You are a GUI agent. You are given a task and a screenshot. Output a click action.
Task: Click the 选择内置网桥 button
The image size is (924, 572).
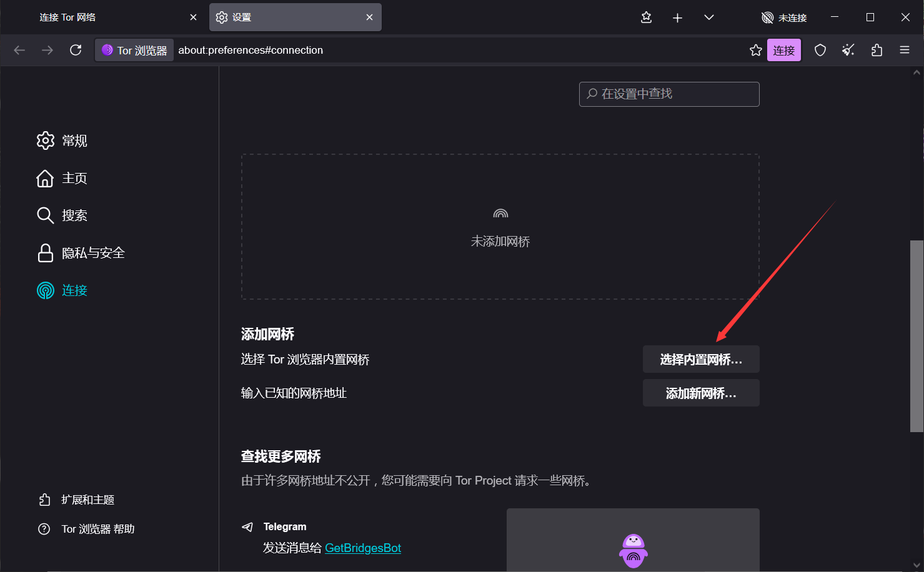700,359
